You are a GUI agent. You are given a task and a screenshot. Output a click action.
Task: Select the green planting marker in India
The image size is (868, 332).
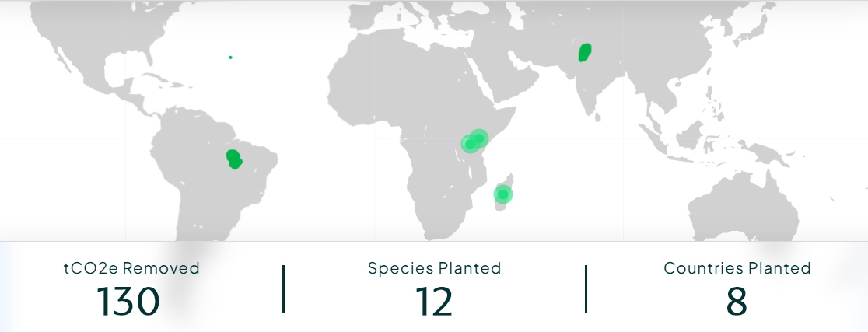tap(585, 53)
